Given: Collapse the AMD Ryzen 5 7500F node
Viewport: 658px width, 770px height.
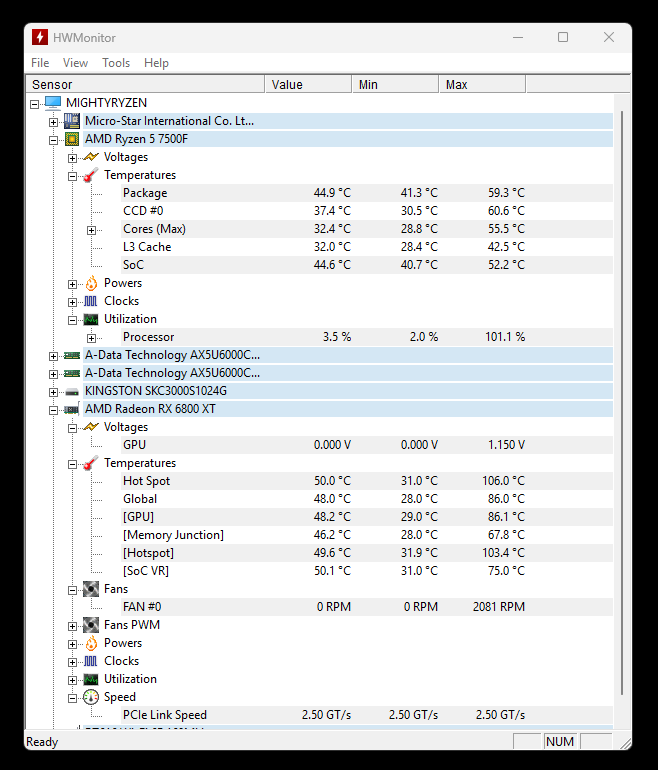Looking at the screenshot, I should point(54,140).
